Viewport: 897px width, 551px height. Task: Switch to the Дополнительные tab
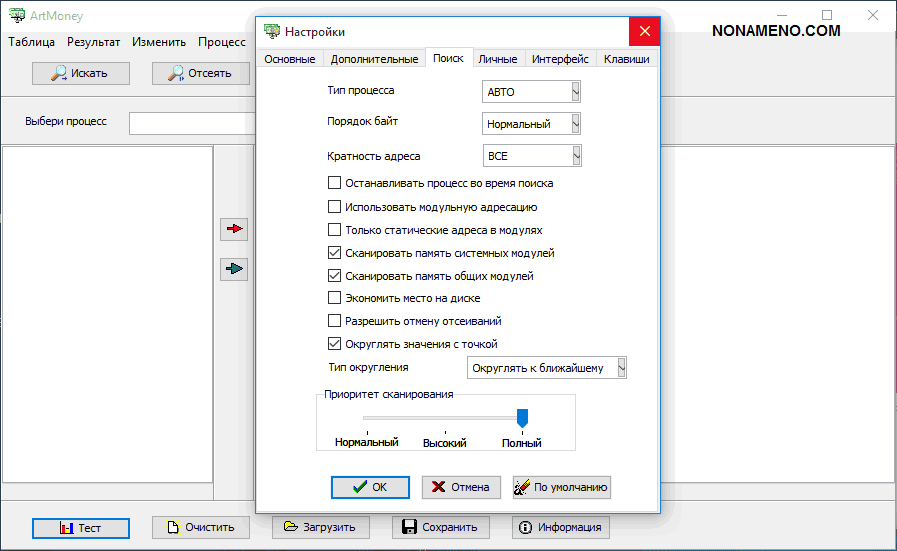[374, 59]
